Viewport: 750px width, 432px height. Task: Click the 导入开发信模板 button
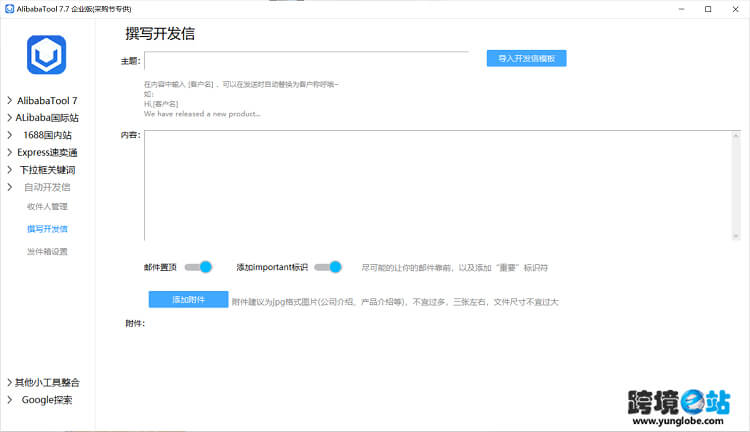(x=527, y=58)
